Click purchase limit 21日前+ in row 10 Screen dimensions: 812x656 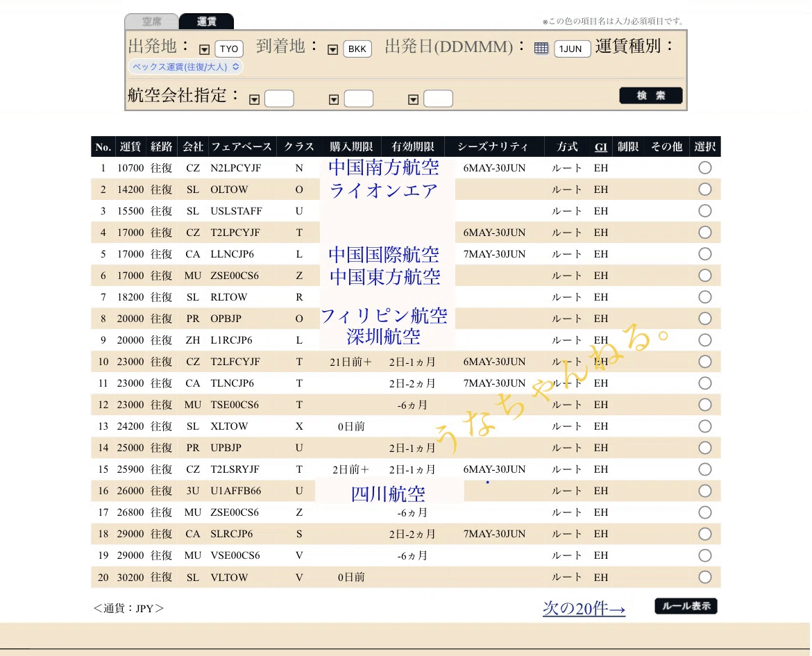tap(351, 362)
